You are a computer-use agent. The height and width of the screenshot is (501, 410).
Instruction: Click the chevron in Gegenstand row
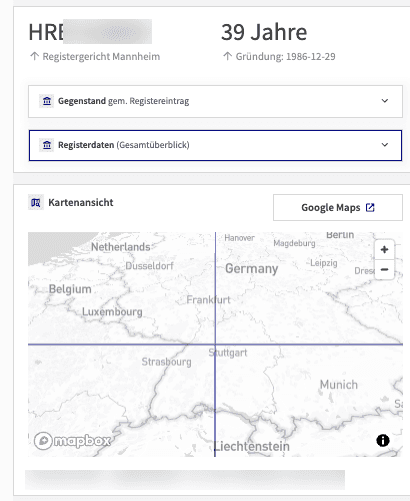385,101
